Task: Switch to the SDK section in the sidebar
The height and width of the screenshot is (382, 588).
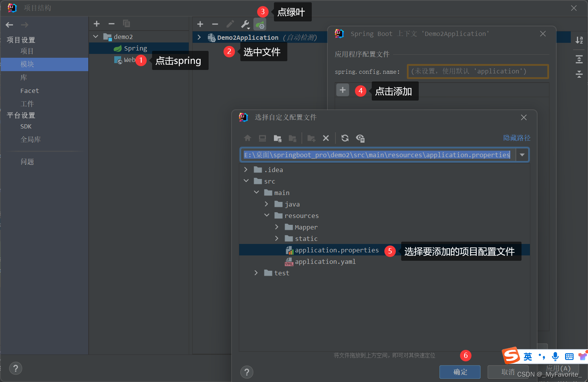Action: [x=26, y=126]
